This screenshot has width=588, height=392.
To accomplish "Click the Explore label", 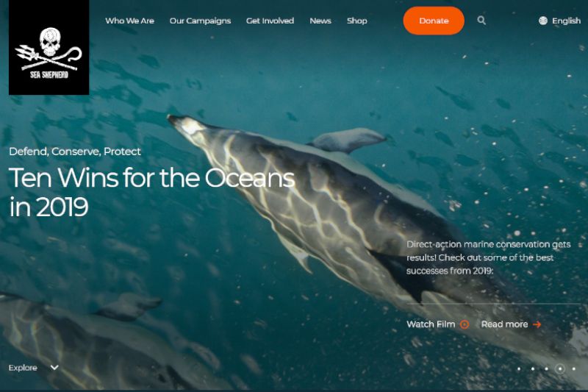I will click(23, 368).
